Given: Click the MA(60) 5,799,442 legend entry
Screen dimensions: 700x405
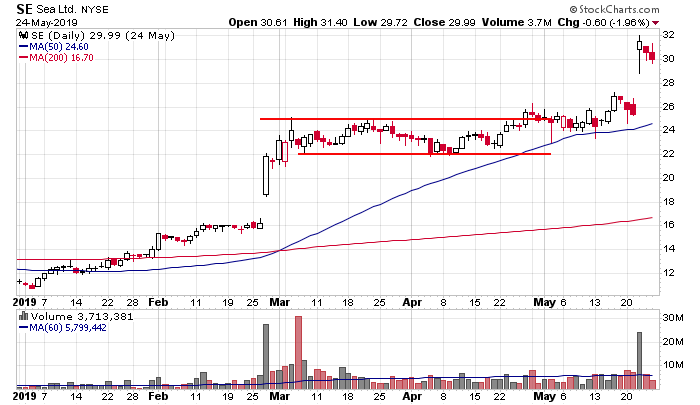Looking at the screenshot, I should click(62, 328).
